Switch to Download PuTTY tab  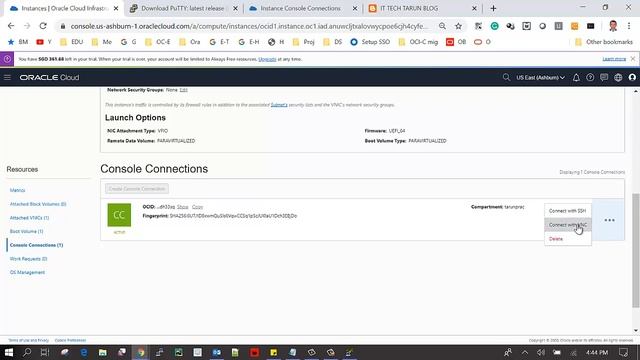(x=183, y=8)
